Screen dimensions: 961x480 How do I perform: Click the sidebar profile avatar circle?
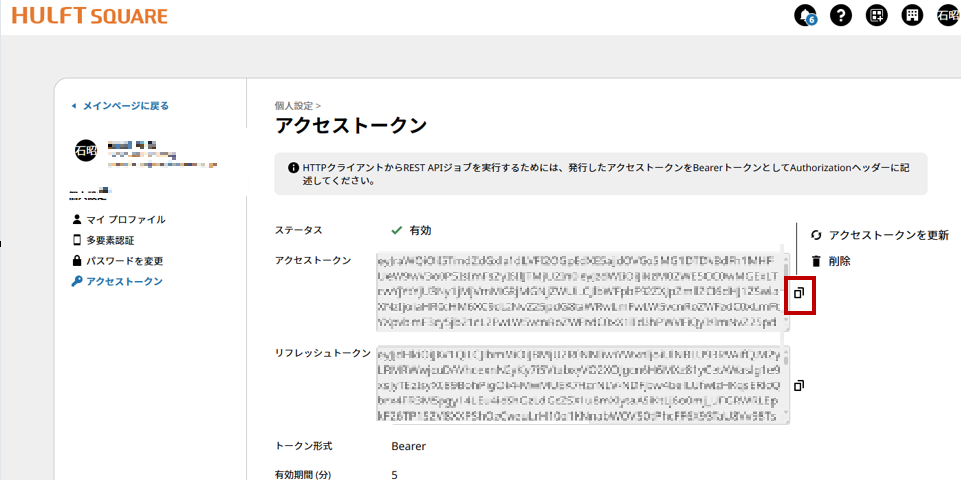(86, 151)
